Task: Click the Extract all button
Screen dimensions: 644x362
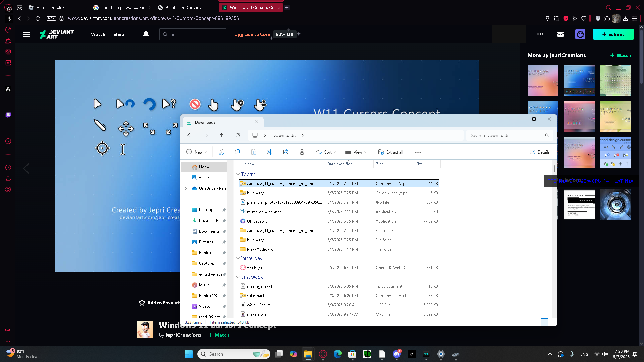Action: [391, 152]
